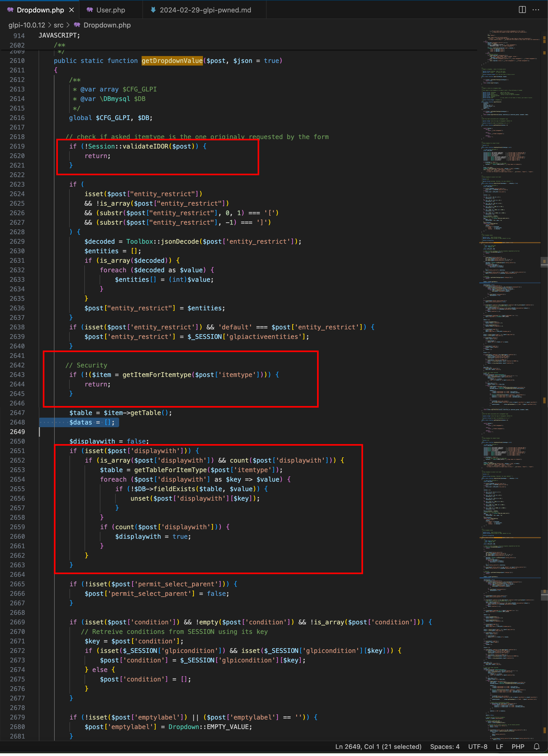Image resolution: width=548 pixels, height=756 pixels.
Task: Click the 'permit_select_parent' = false line
Action: pos(157,594)
